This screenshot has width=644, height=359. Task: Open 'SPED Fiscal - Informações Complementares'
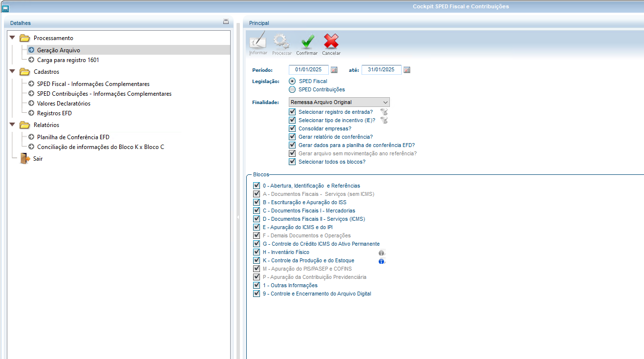[x=93, y=84]
